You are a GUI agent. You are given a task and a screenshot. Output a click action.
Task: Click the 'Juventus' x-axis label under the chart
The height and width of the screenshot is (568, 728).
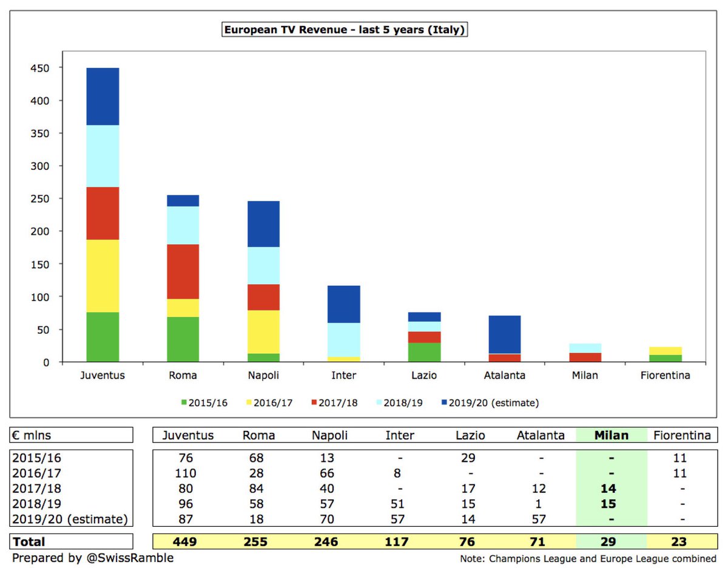(103, 375)
